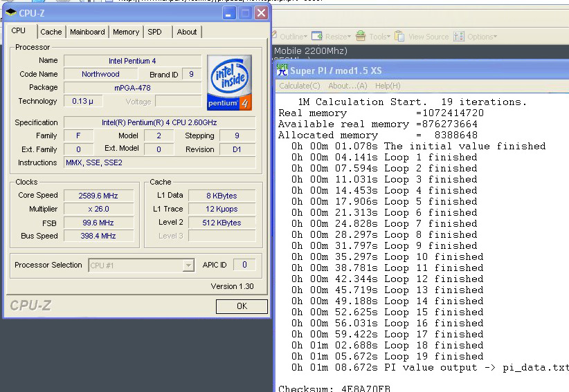Screen dimensions: 569x392
Task: Click the 'The initial value finished' line
Action: (418, 146)
